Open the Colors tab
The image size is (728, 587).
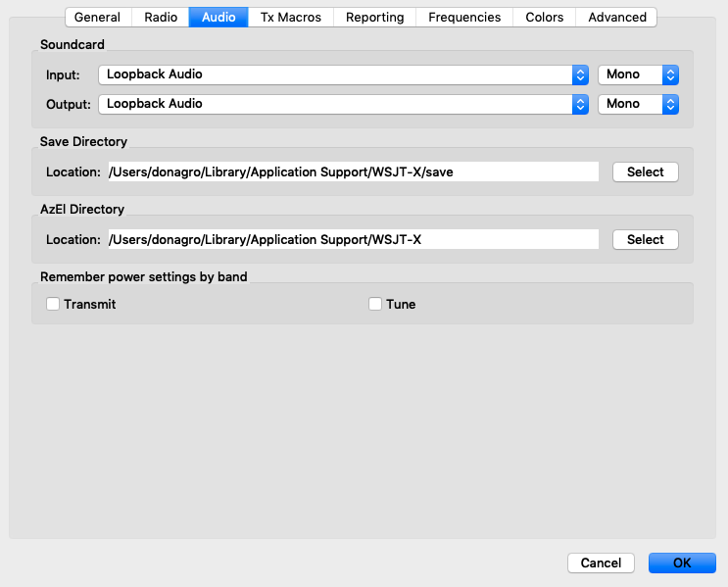point(544,17)
